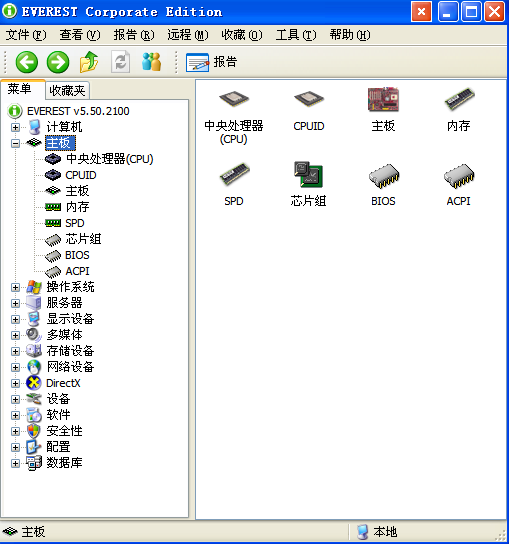Select 芯片组 node in the tree
The height and width of the screenshot is (544, 509).
click(83, 239)
